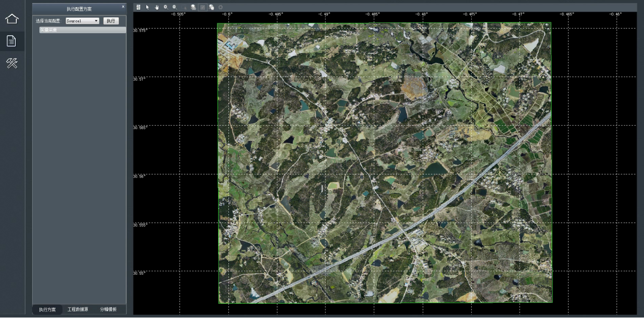Open the document page sidebar icon

click(12, 41)
